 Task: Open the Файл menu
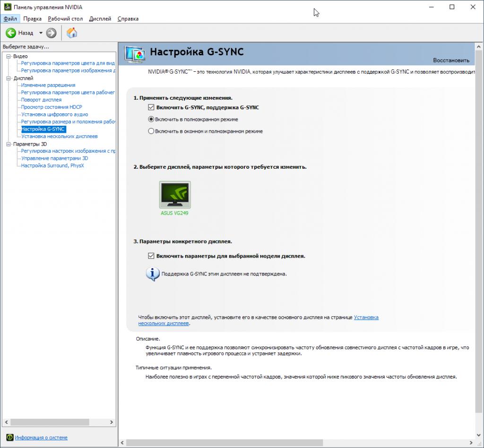coord(10,19)
